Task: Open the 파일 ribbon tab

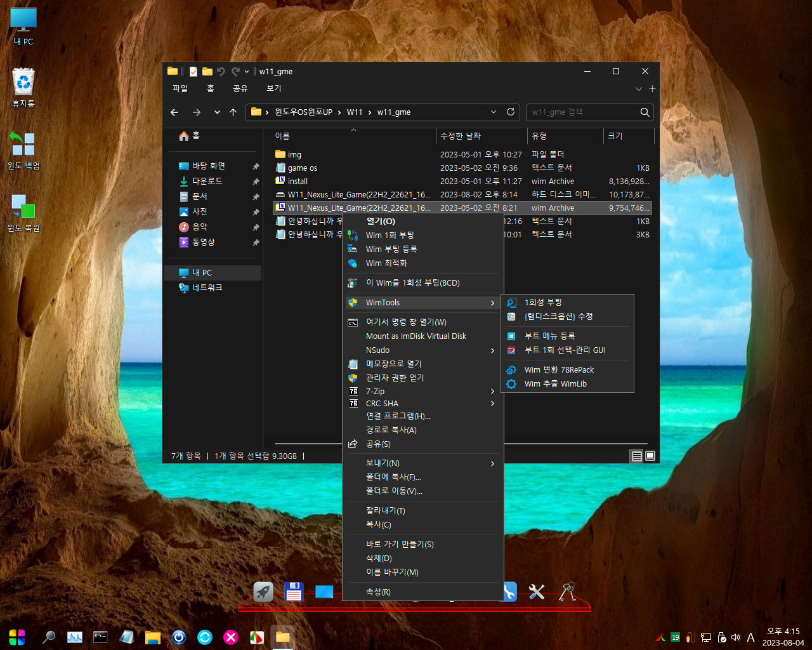Action: pyautogui.click(x=180, y=88)
